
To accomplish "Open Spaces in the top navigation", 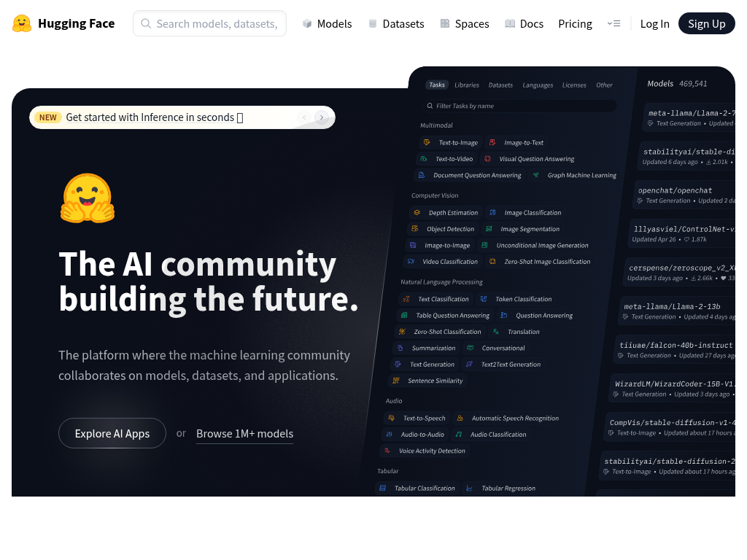I will click(x=465, y=24).
